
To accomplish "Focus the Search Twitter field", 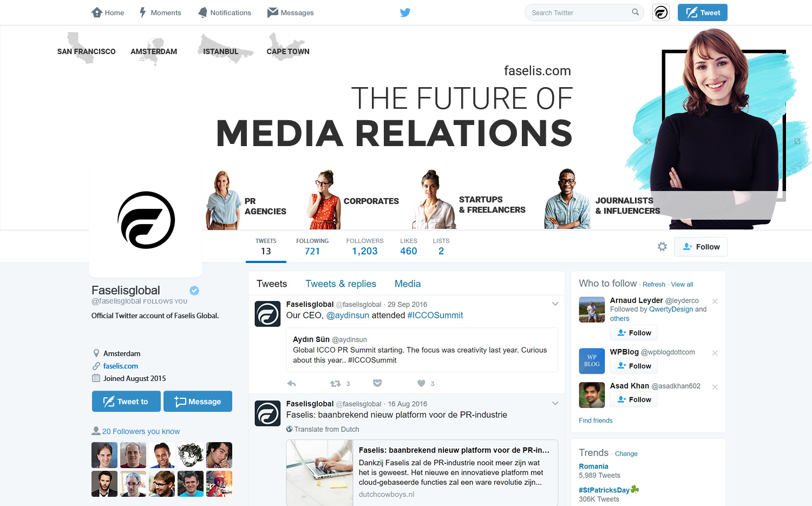I will pyautogui.click(x=584, y=12).
